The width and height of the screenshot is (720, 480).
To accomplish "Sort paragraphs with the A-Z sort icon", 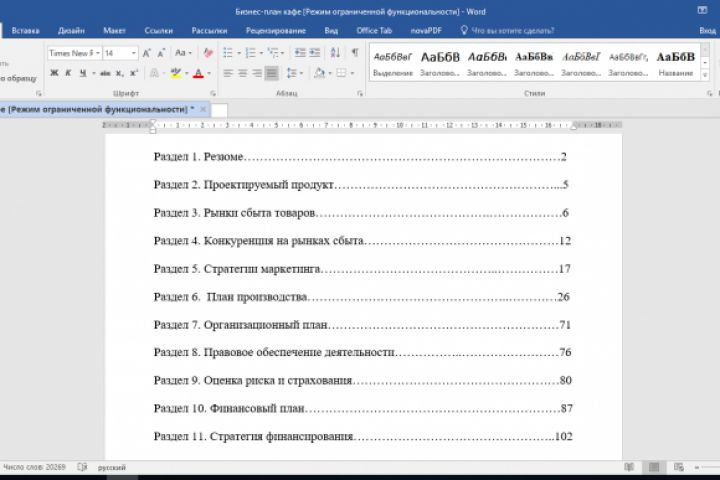I will tap(335, 53).
